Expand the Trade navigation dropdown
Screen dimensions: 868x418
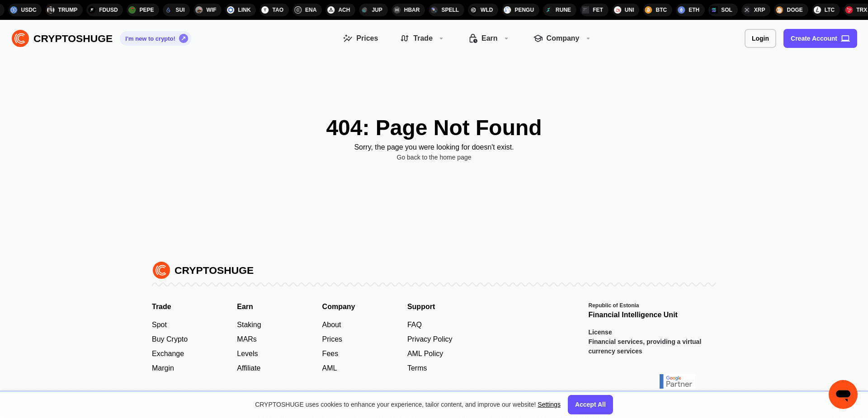pyautogui.click(x=441, y=38)
